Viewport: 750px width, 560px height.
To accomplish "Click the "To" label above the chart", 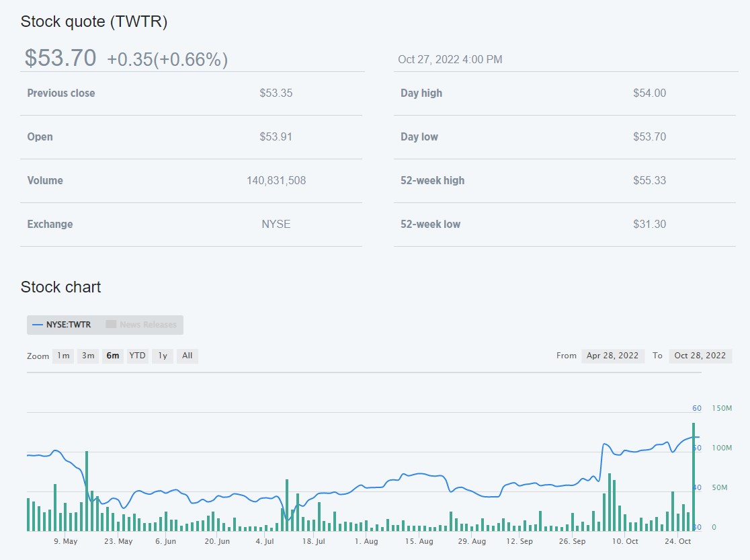I will 658,356.
